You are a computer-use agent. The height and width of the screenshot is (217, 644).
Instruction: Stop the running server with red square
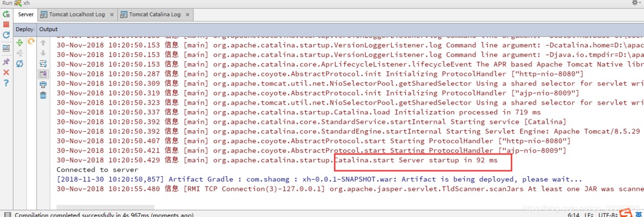coord(6,24)
